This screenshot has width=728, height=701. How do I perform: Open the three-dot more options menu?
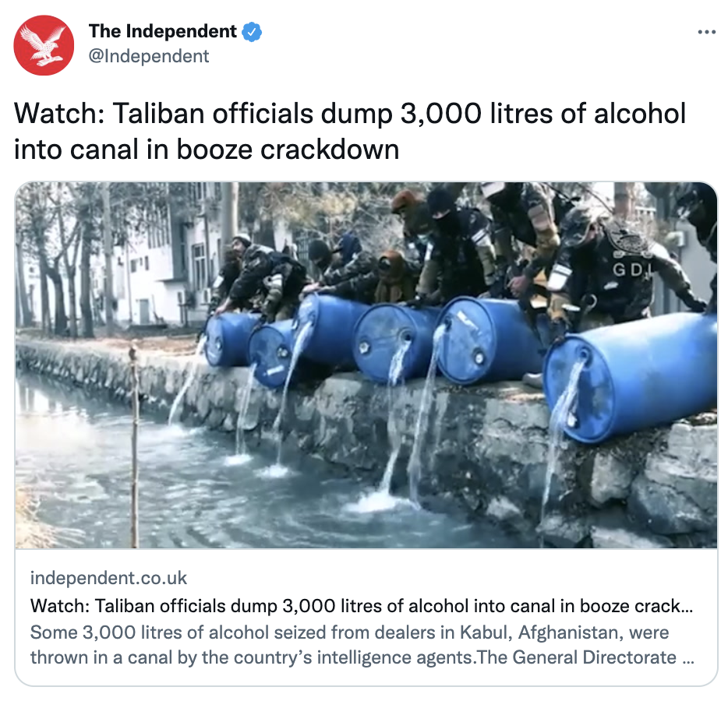[707, 32]
